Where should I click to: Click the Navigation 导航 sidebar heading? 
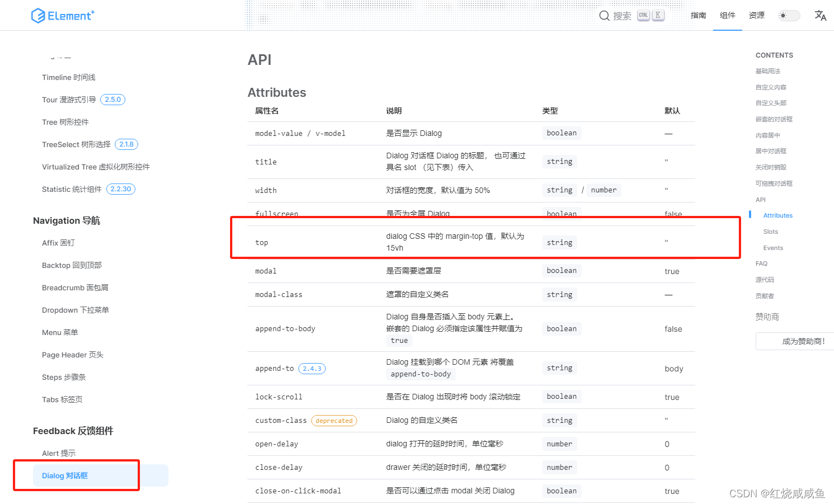67,220
